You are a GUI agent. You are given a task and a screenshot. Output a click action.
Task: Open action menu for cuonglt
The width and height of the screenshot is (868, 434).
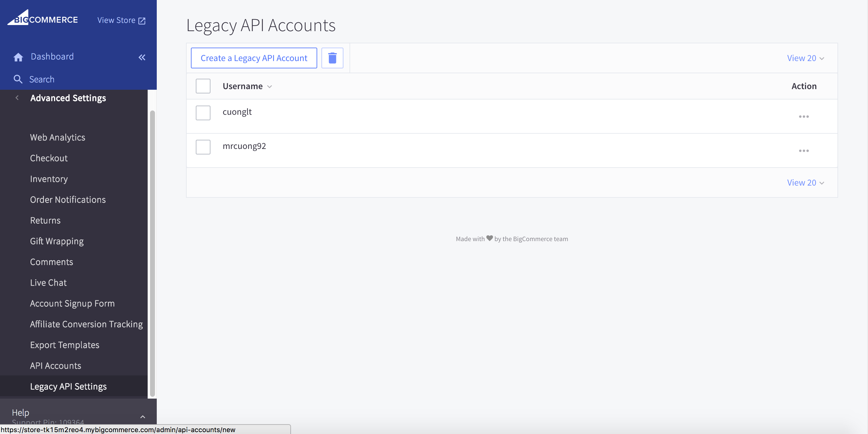(804, 117)
